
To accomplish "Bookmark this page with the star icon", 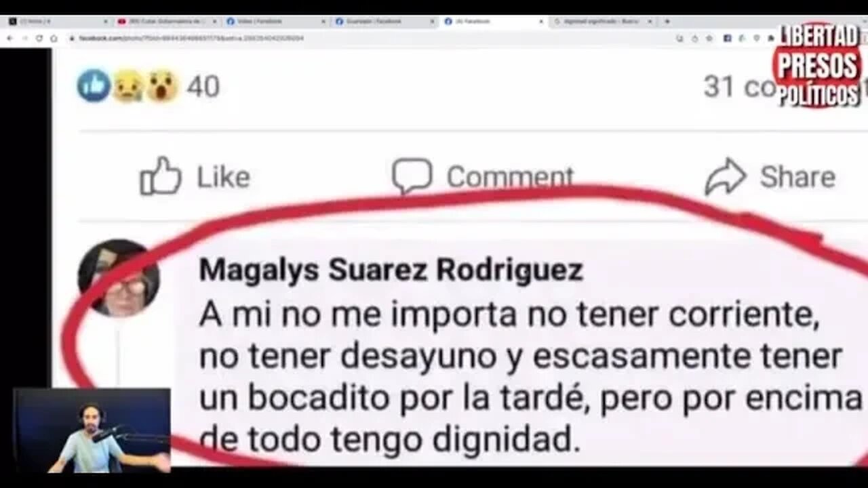I will pyautogui.click(x=709, y=39).
